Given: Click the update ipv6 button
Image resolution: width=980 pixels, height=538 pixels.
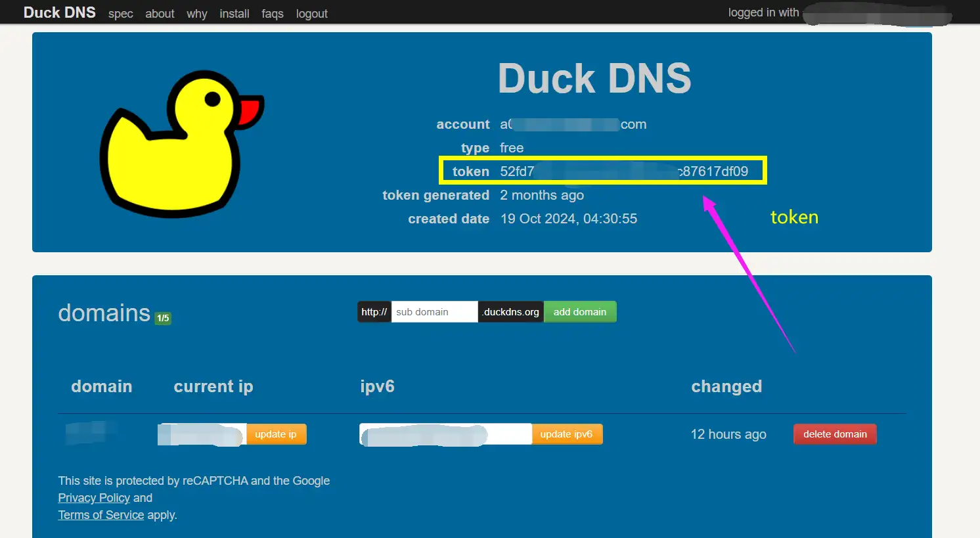Looking at the screenshot, I should pos(567,434).
